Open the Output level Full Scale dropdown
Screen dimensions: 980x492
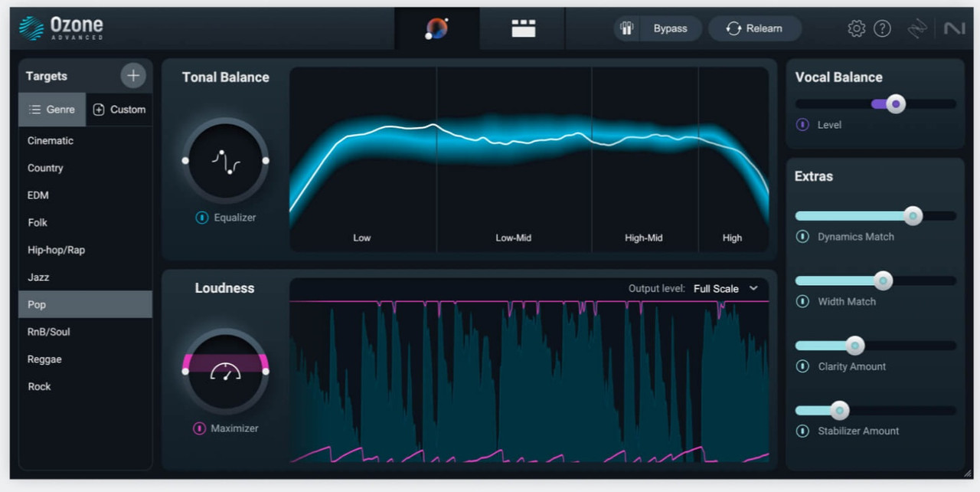[726, 288]
